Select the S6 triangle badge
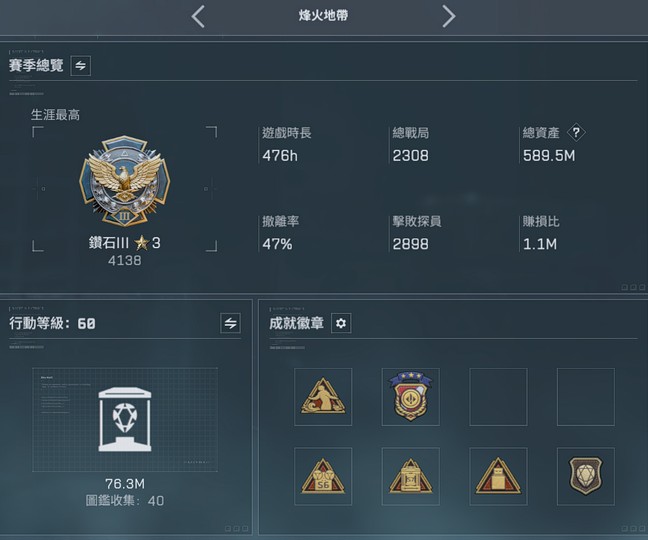 [x=323, y=476]
